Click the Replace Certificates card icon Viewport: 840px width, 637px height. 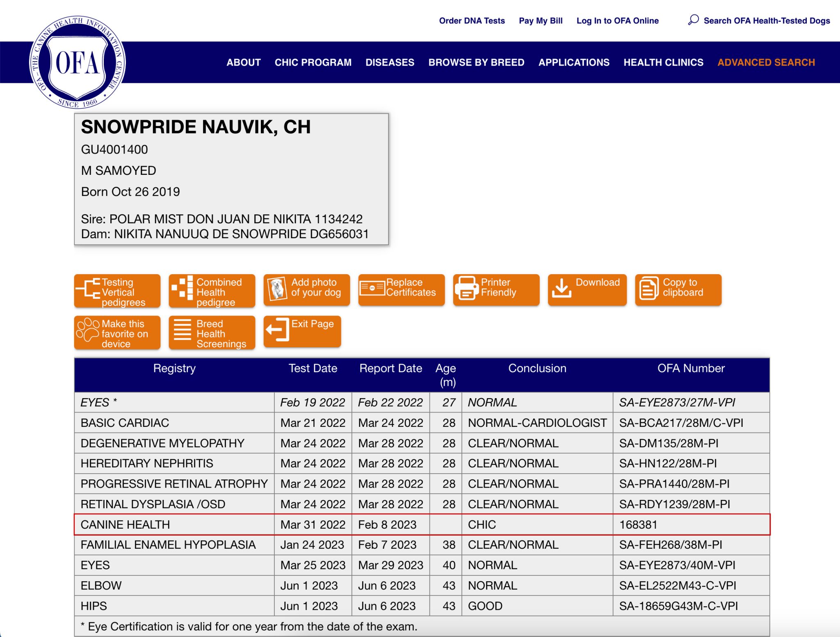pyautogui.click(x=372, y=288)
